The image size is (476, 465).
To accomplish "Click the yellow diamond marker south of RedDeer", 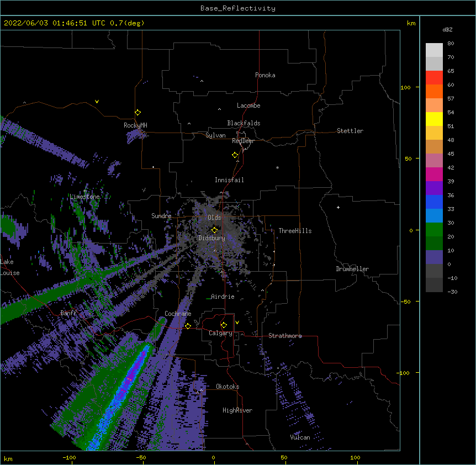I will (235, 155).
